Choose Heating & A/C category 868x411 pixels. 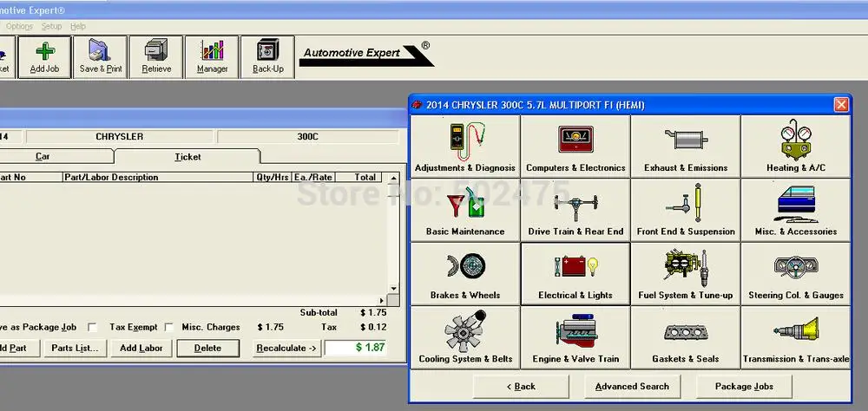pyautogui.click(x=795, y=147)
